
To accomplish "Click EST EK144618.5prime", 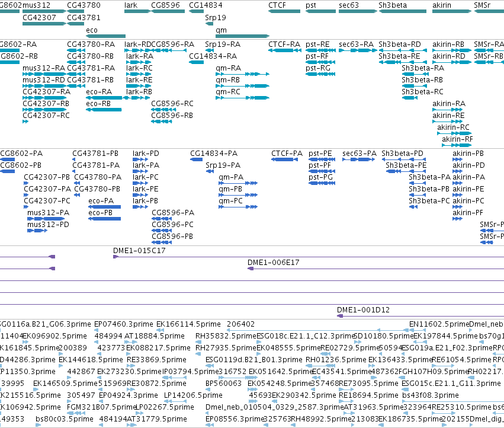I will pyautogui.click(x=91, y=359).
